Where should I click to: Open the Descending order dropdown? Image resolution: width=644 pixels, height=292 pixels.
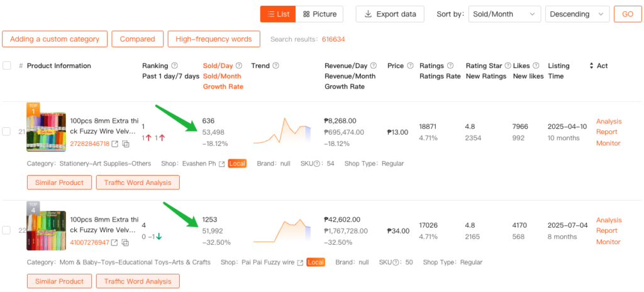click(577, 14)
